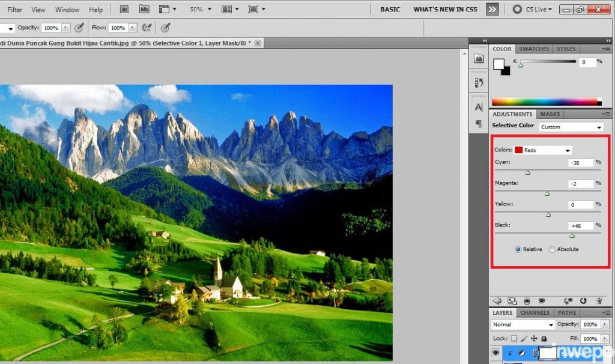Click the CS Live circle icon
This screenshot has height=364, width=615.
(x=517, y=9)
